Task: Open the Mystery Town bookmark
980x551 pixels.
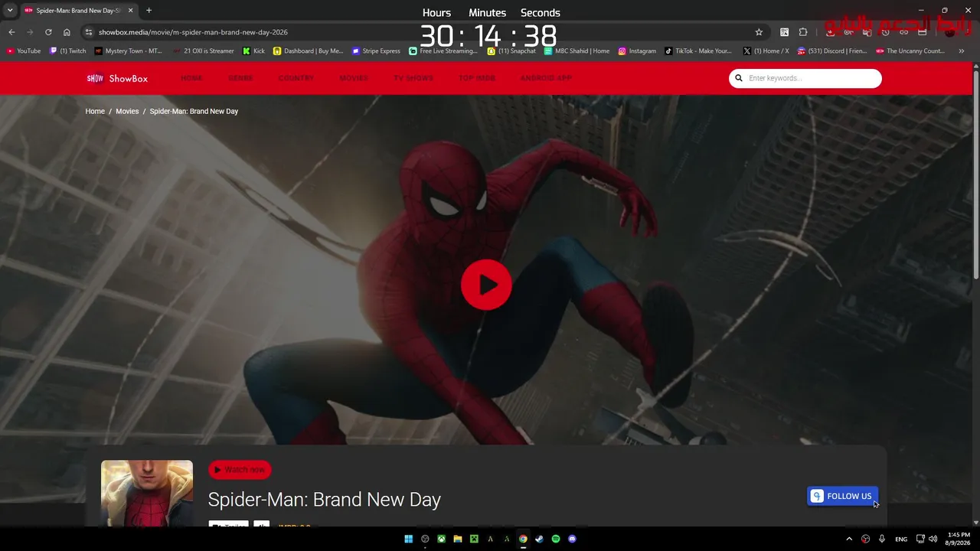Action: (129, 51)
